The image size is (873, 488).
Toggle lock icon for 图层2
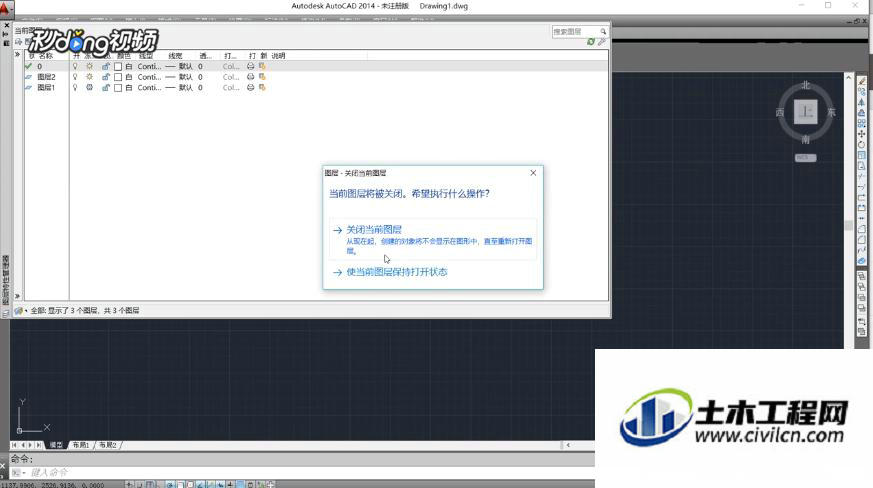click(105, 77)
